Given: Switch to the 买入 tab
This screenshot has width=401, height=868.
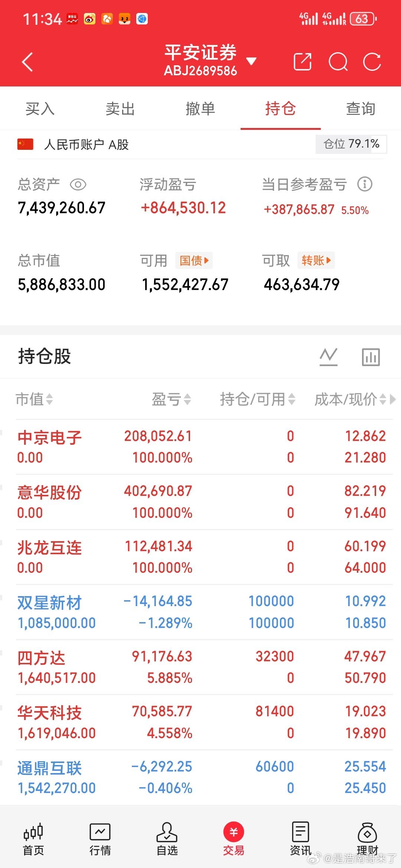Looking at the screenshot, I should (40, 109).
